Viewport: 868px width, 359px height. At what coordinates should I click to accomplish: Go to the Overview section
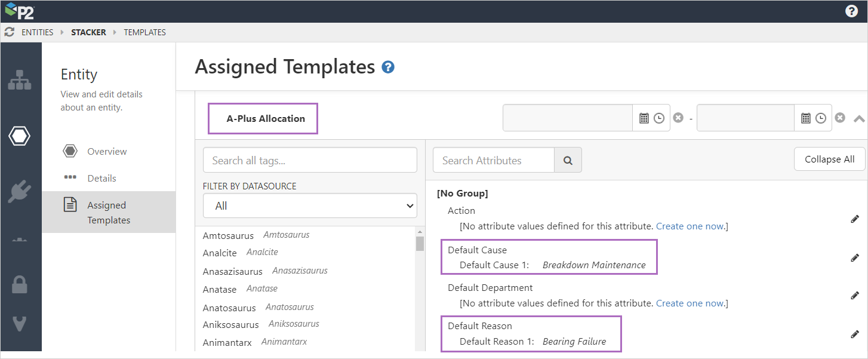coord(107,152)
